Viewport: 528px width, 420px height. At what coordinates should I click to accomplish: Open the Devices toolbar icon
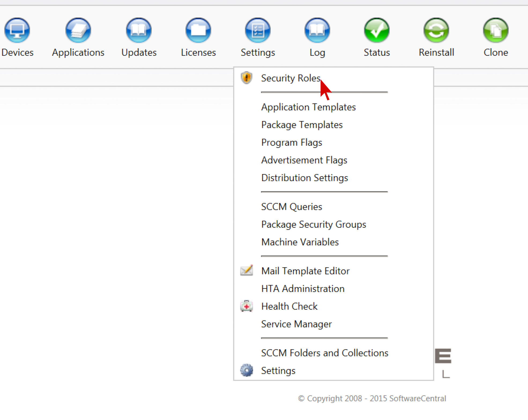pos(17,30)
